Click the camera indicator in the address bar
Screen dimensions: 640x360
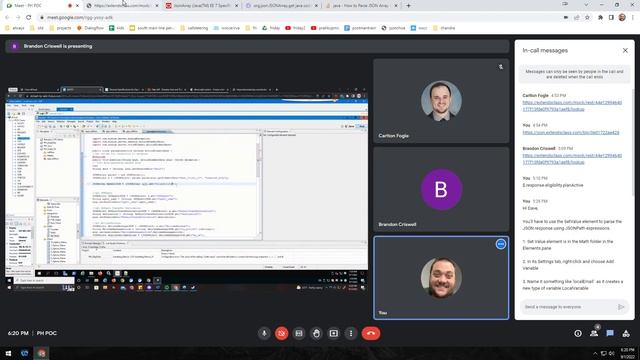coord(565,18)
